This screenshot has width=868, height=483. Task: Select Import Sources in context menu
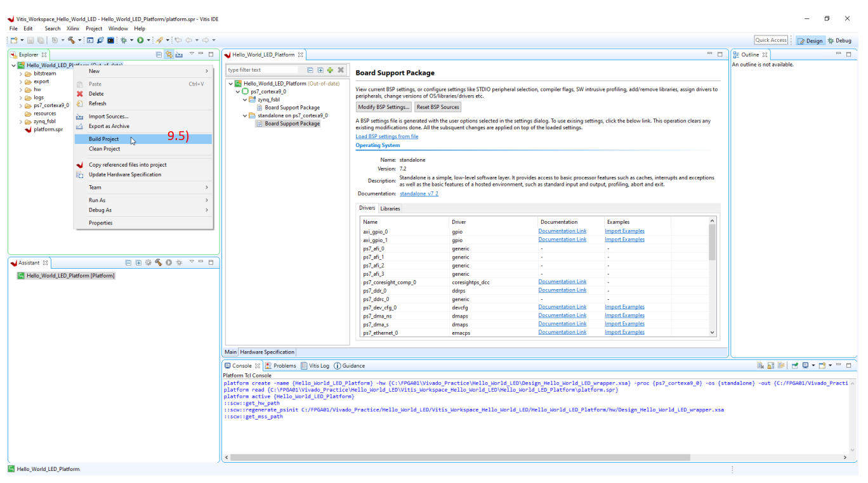click(x=143, y=117)
